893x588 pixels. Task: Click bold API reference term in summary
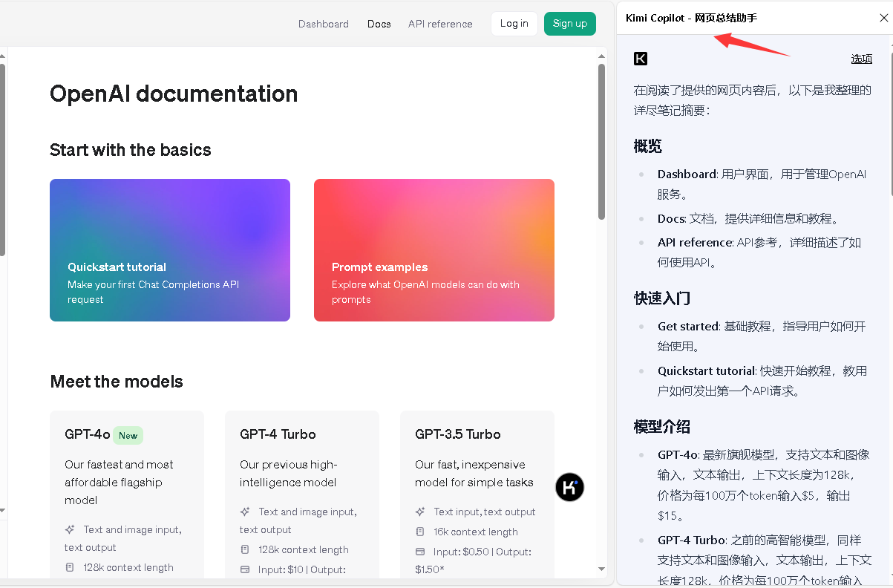pyautogui.click(x=695, y=243)
